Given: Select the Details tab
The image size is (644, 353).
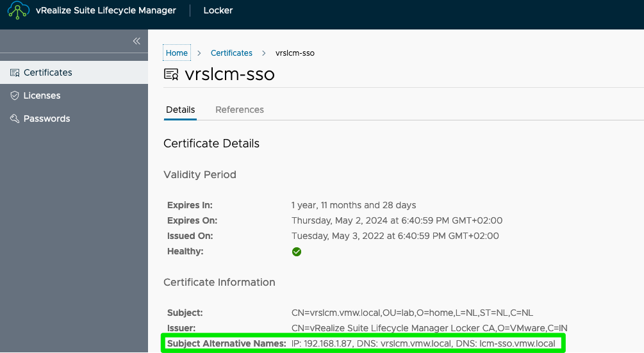Looking at the screenshot, I should tap(180, 110).
